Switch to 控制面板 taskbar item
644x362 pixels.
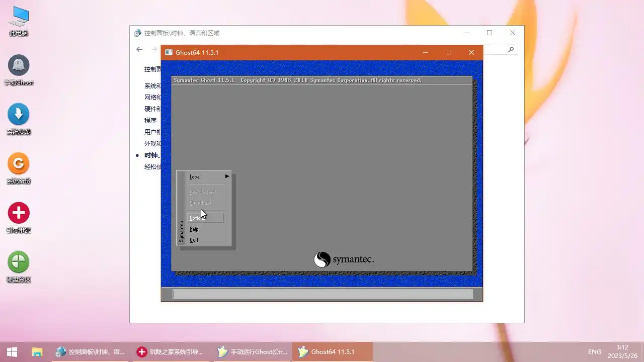coord(91,352)
